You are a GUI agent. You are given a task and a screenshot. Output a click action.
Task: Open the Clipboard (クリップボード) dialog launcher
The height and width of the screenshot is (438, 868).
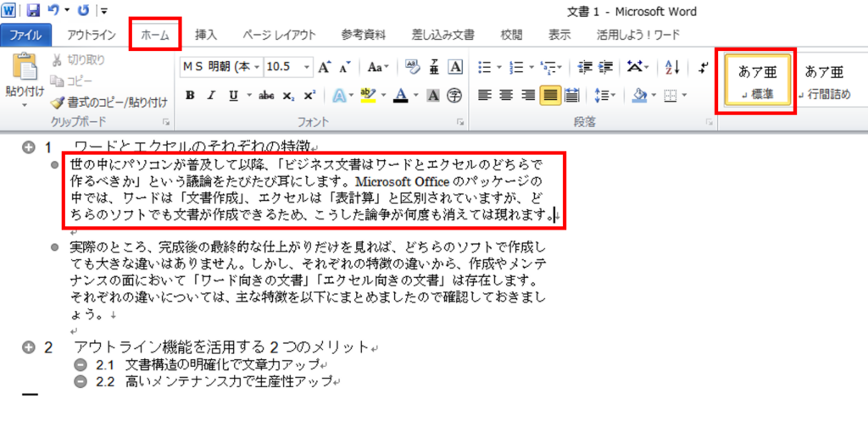(x=165, y=122)
